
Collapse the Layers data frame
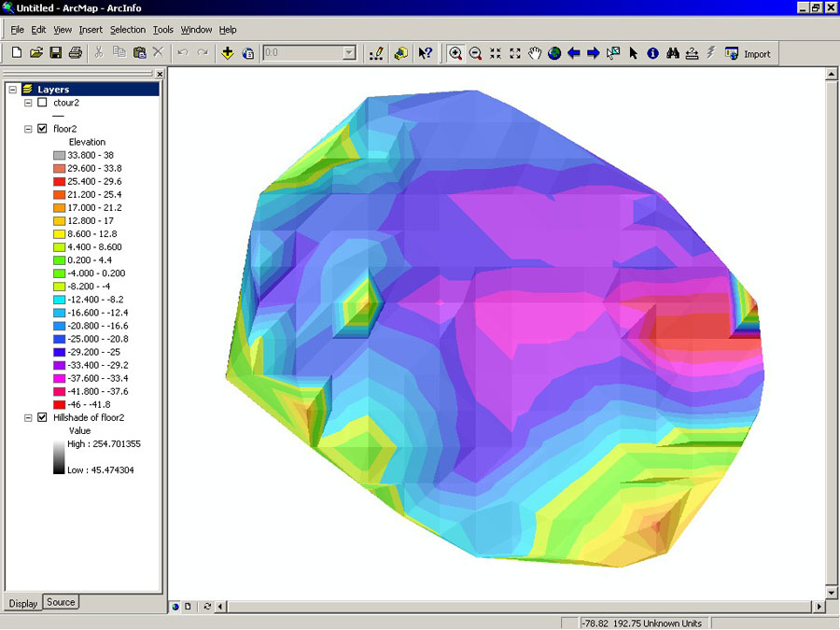click(x=13, y=90)
